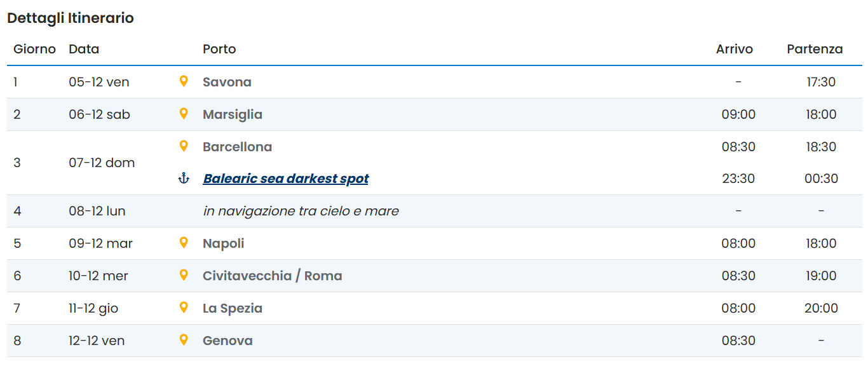Click the Dettagli Itinerario heading
Screen dimensions: 868x366
[71, 18]
